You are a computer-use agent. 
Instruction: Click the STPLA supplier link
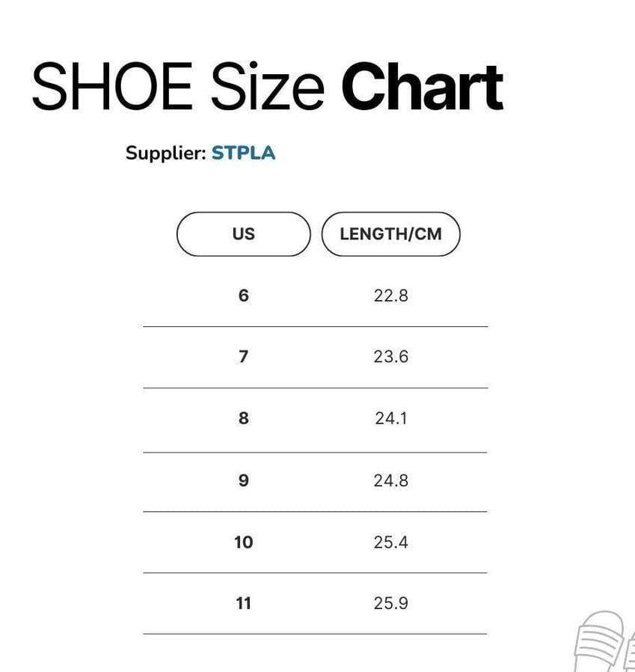[243, 153]
